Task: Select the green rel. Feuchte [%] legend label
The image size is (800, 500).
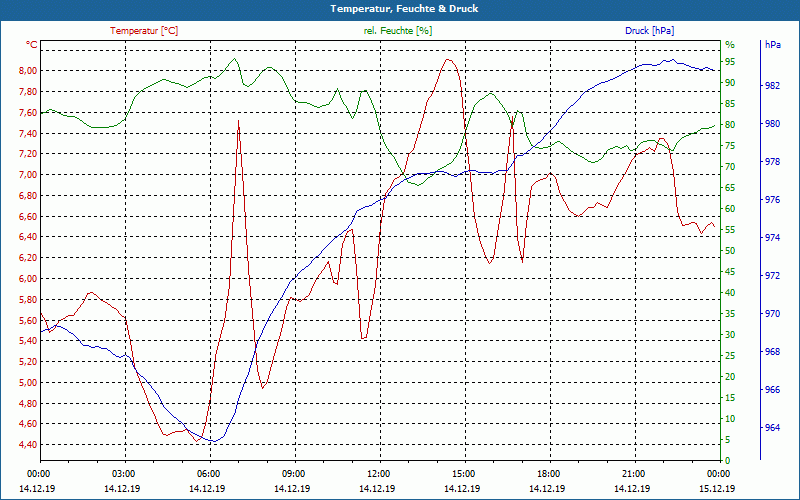Action: pyautogui.click(x=398, y=31)
